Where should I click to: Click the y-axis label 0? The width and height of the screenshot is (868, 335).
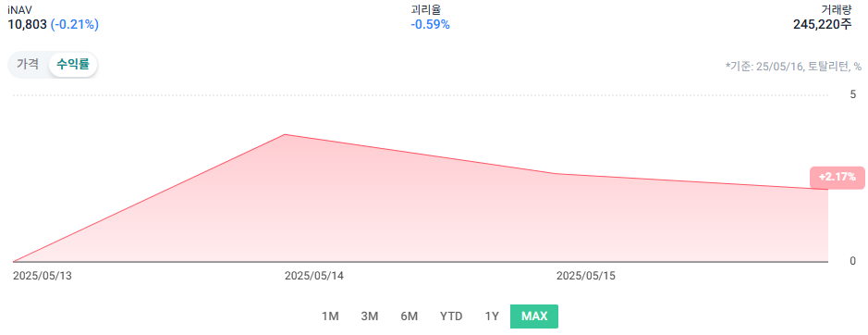[x=853, y=261]
